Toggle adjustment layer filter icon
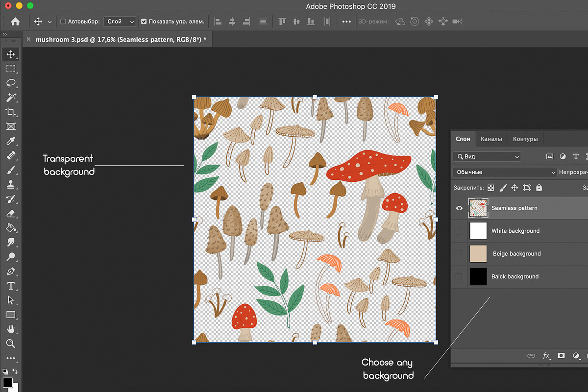Image resolution: width=588 pixels, height=392 pixels. coord(563,157)
